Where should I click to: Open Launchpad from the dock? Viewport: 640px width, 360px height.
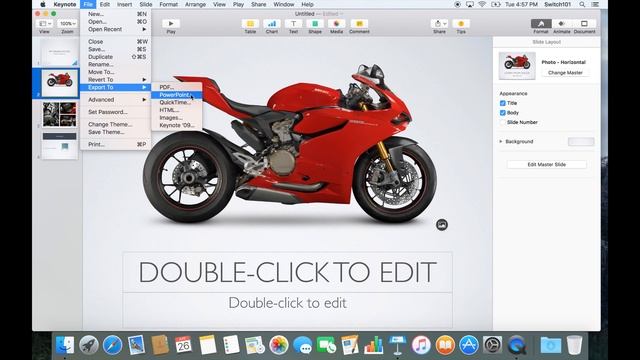pos(89,345)
